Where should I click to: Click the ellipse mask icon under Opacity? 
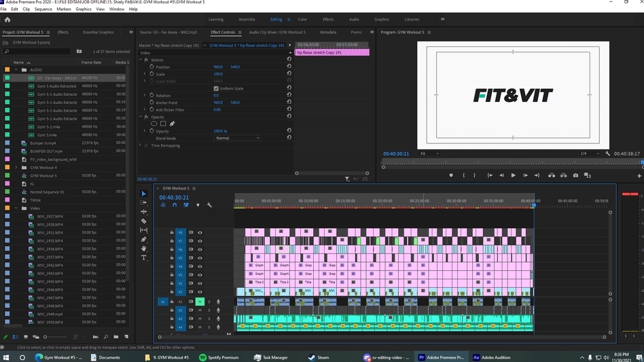[x=154, y=124]
